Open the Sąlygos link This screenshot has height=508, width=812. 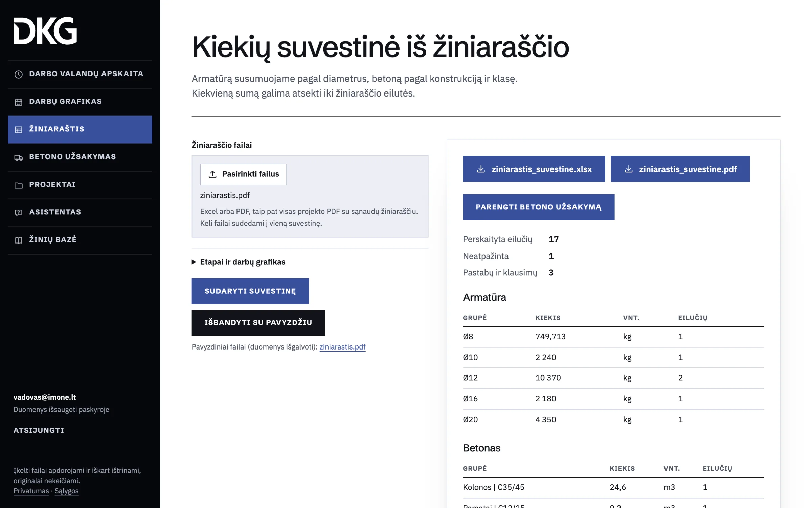coord(66,491)
